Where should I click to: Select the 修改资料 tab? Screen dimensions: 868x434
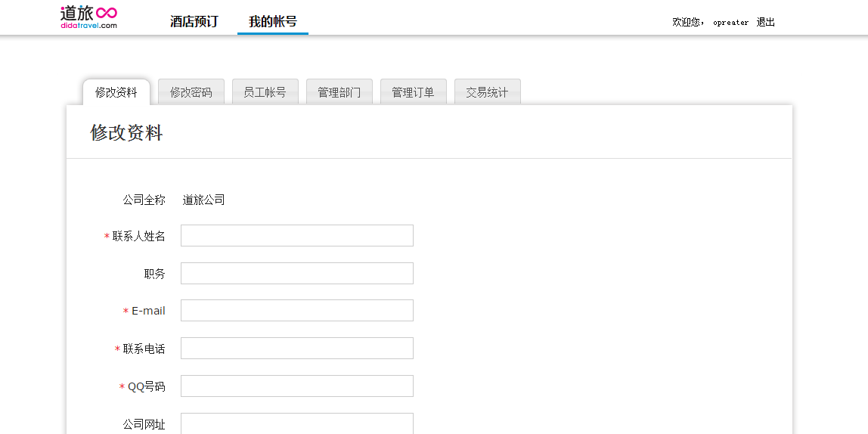(x=116, y=92)
